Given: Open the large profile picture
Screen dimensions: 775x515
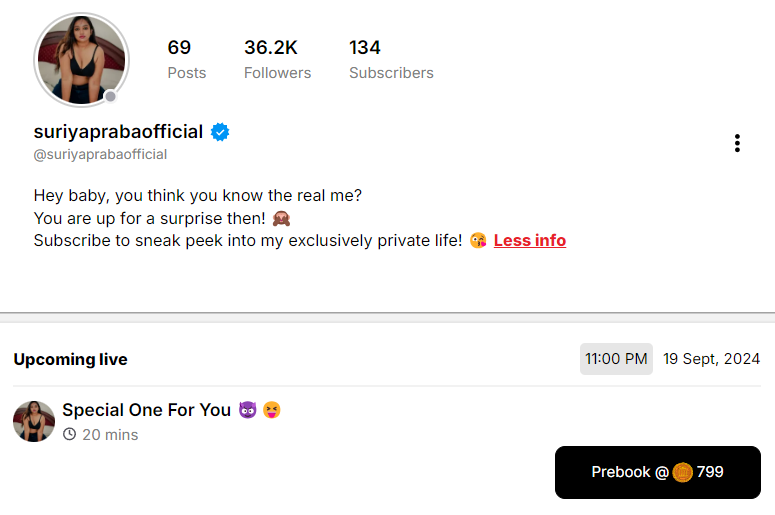Looking at the screenshot, I should (81, 59).
